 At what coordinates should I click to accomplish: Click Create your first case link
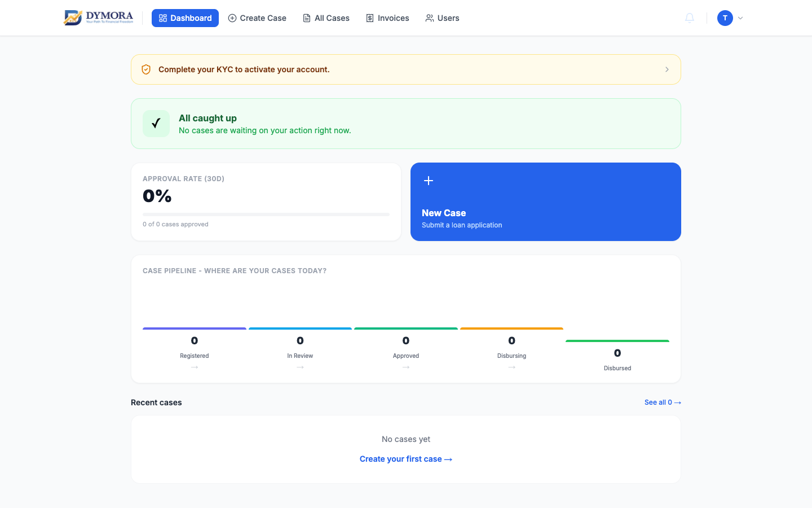coord(406,459)
